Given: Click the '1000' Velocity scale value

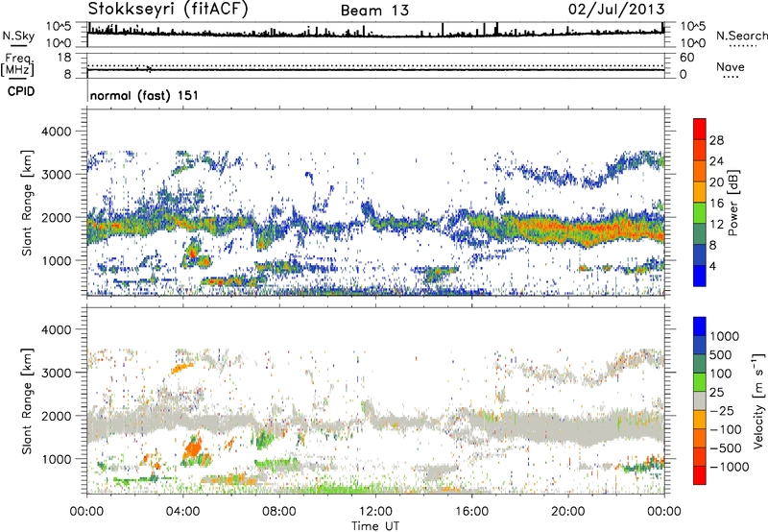Looking at the screenshot, I should click(724, 336).
